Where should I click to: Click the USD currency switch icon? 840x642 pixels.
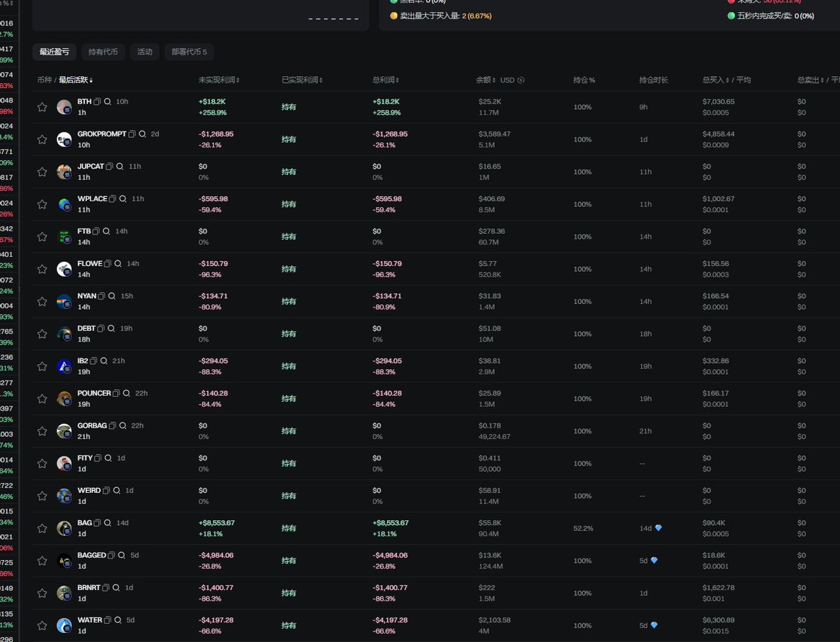pyautogui.click(x=521, y=80)
